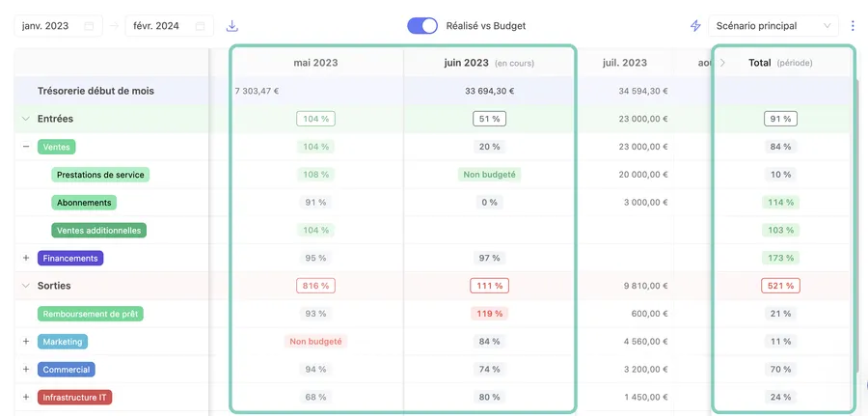The height and width of the screenshot is (416, 868).
Task: Click the chevron beside Total column header
Action: (x=722, y=63)
